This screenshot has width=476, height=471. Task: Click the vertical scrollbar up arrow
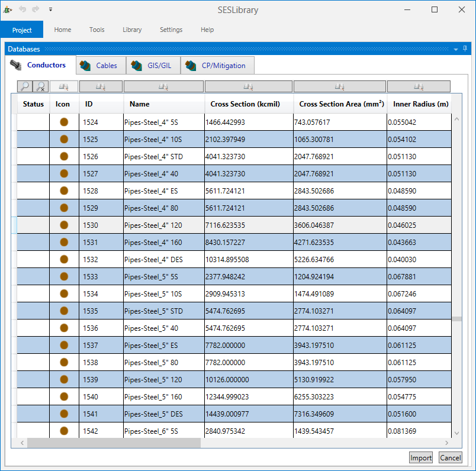tap(456, 120)
